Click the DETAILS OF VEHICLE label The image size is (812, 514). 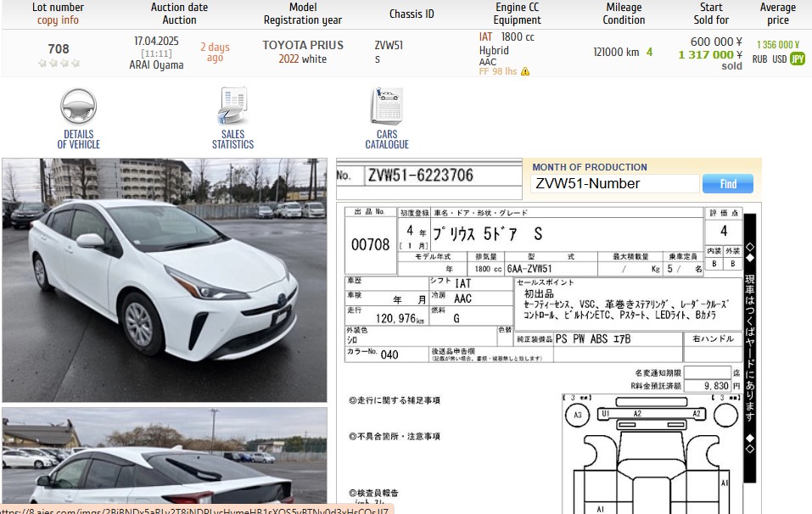click(x=79, y=139)
